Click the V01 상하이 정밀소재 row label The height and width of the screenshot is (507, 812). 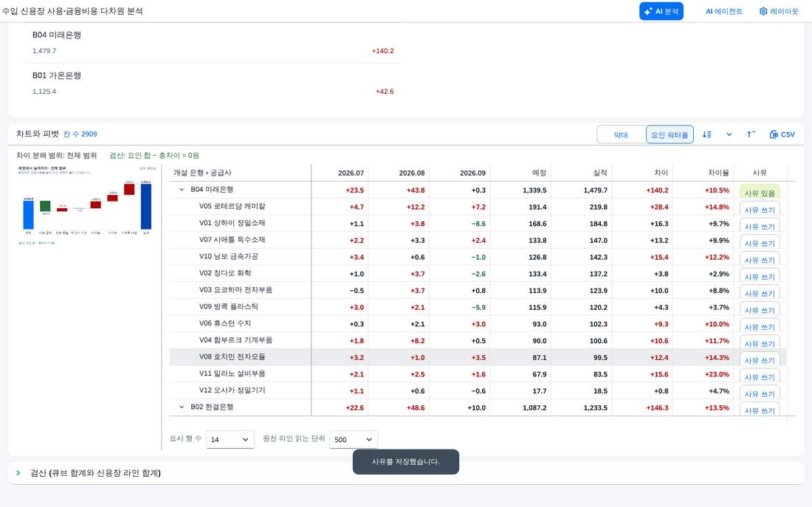click(x=232, y=223)
